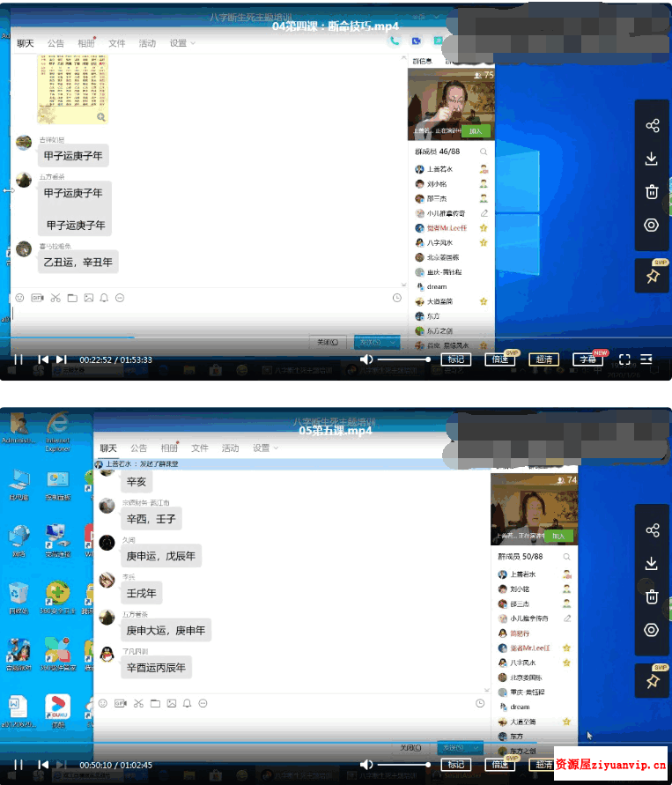This screenshot has width=672, height=785.
Task: Open message history clock in 05第五课 chat
Action: [480, 703]
